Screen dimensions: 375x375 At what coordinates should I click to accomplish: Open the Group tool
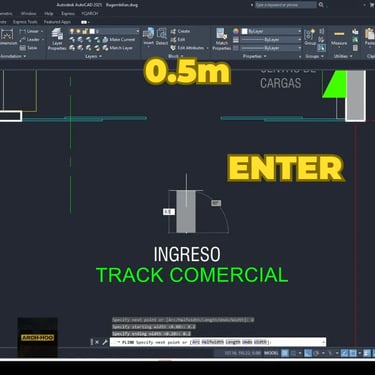(x=310, y=37)
